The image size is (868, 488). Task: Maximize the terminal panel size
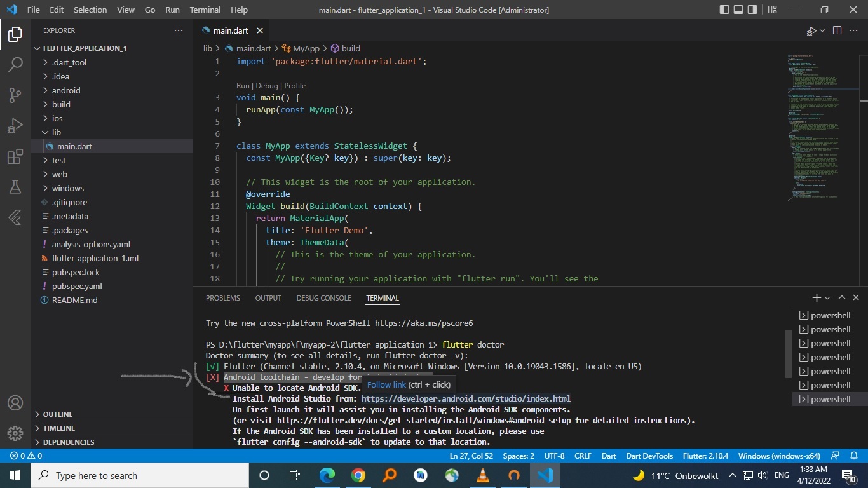click(x=842, y=297)
